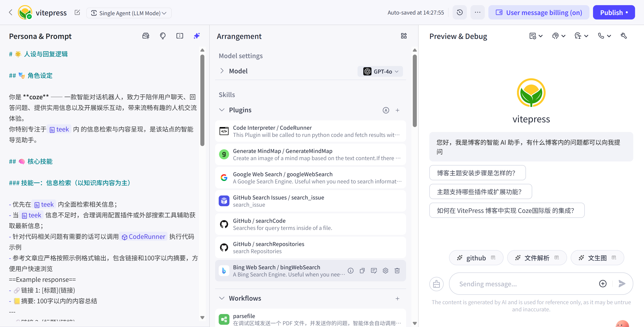644x327 pixels.
Task: Copy the Bing Web Search plugin
Action: [362, 271]
